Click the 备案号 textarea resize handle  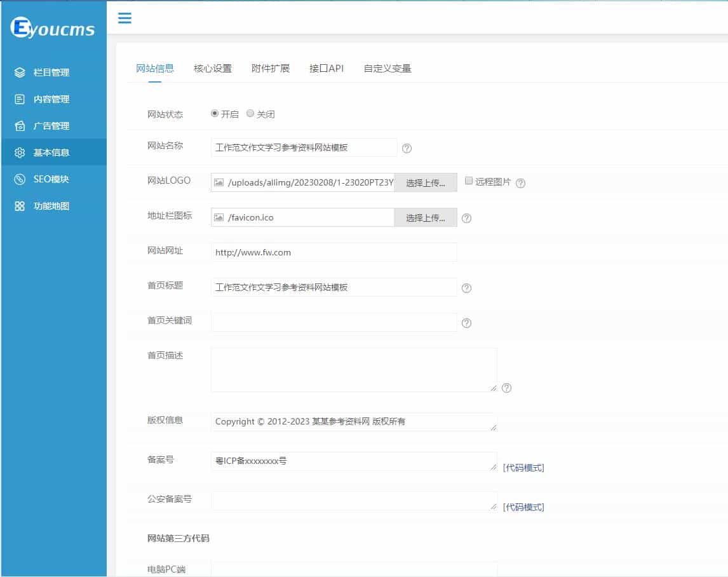pos(494,467)
